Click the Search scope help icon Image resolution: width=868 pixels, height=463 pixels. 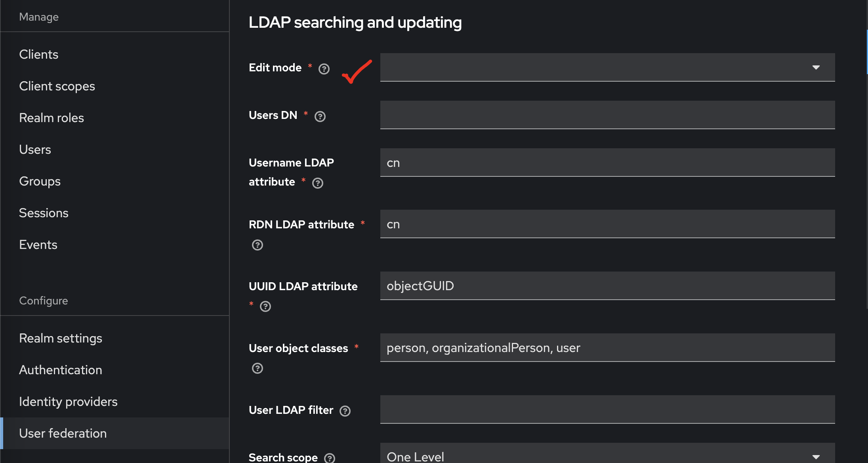pyautogui.click(x=329, y=458)
